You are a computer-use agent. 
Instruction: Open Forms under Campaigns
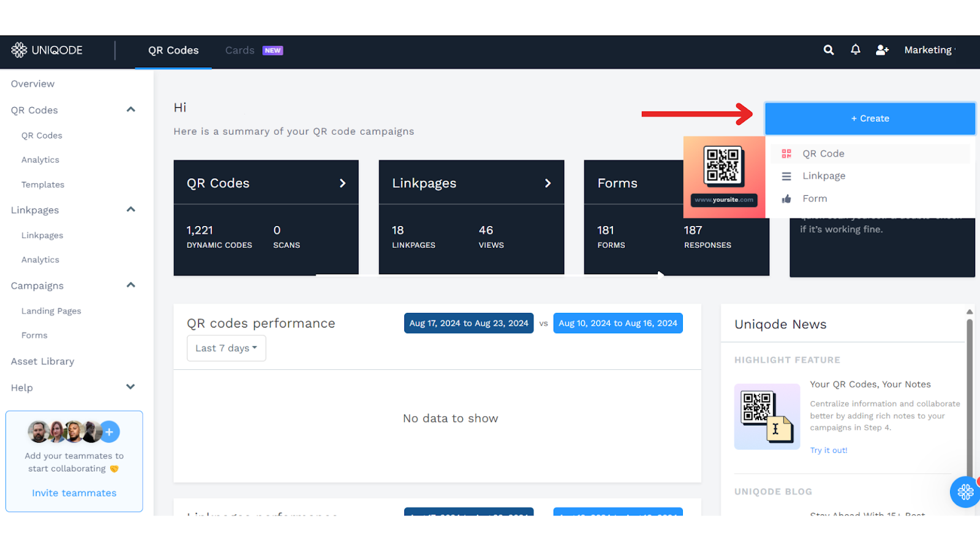tap(34, 336)
